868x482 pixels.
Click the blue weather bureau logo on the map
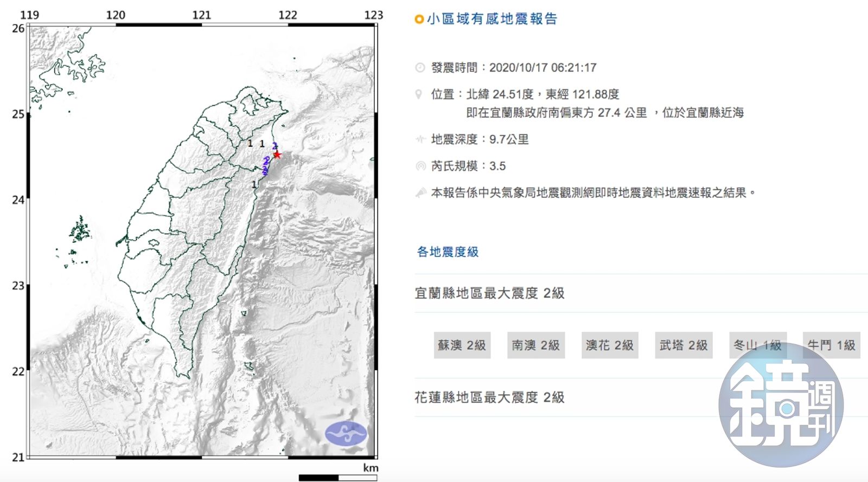pos(346,433)
